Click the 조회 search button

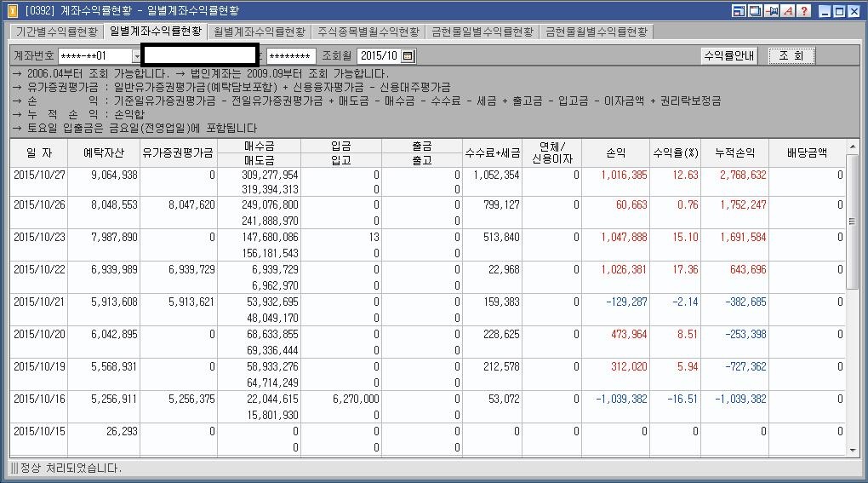coord(791,56)
